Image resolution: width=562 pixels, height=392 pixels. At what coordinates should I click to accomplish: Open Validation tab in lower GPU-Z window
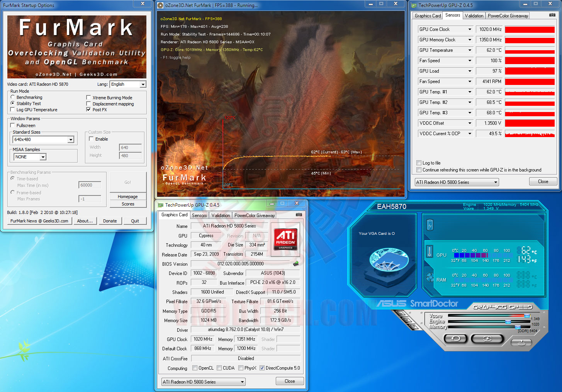(x=221, y=216)
